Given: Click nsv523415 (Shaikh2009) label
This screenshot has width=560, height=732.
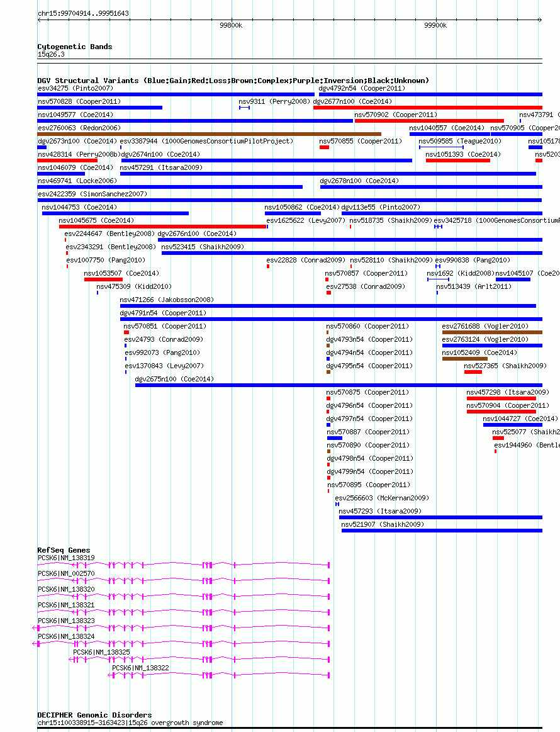Looking at the screenshot, I should point(203,247).
